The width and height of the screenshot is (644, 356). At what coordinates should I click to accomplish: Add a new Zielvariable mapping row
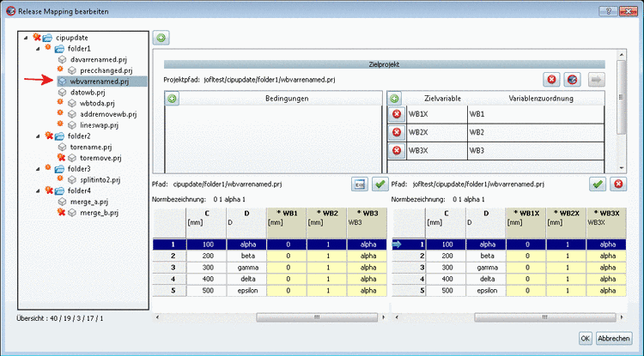pos(395,99)
